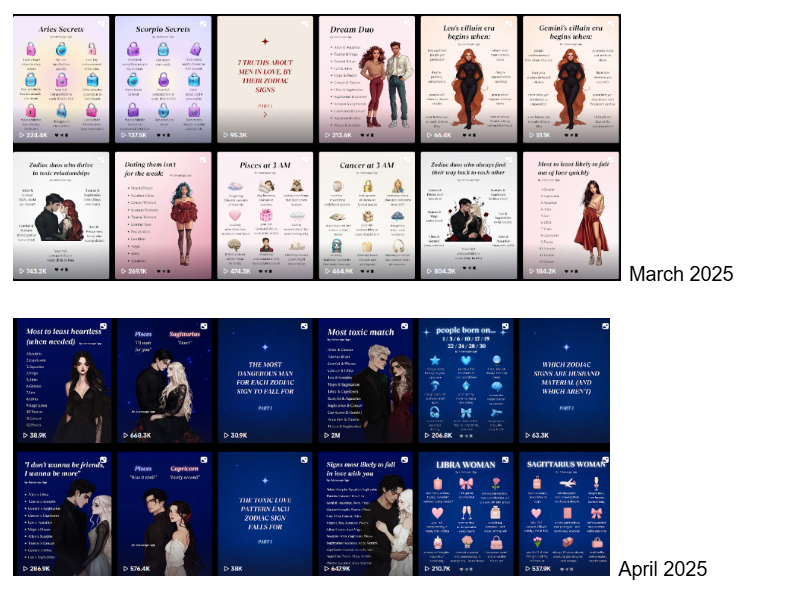Open the Scorpio Secrets post

163,80
